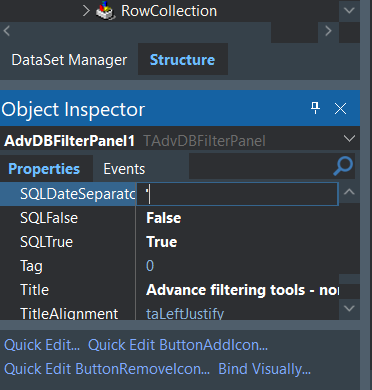Switch to the Events tab
The width and height of the screenshot is (372, 390).
[x=124, y=169]
